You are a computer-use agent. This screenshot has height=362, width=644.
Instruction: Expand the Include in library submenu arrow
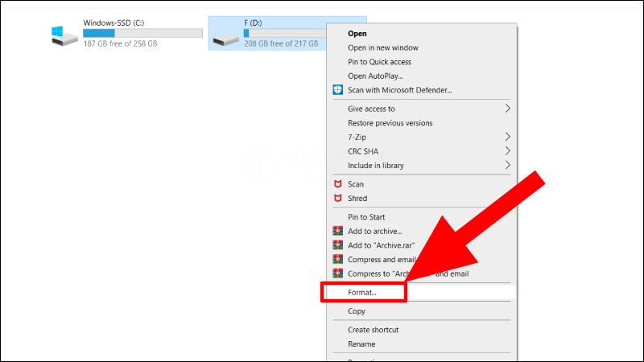(507, 166)
